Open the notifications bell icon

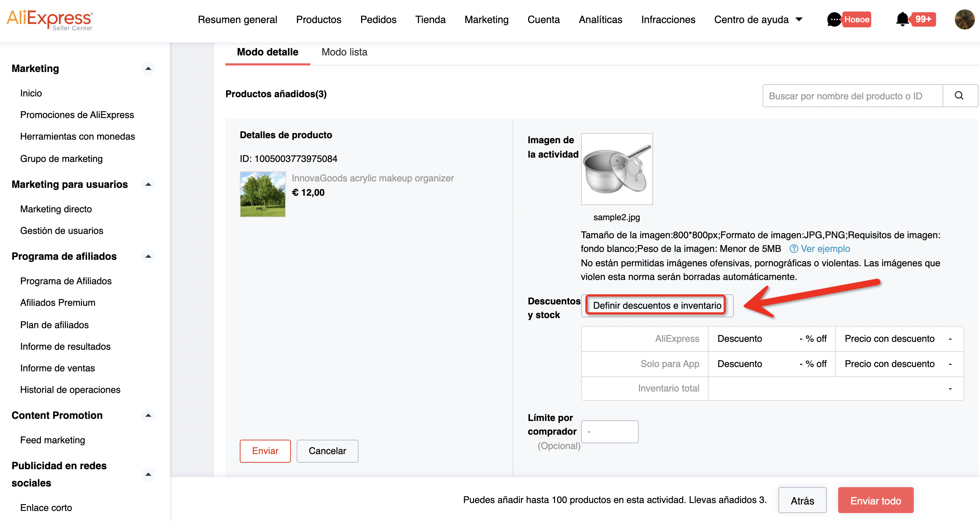click(x=902, y=19)
